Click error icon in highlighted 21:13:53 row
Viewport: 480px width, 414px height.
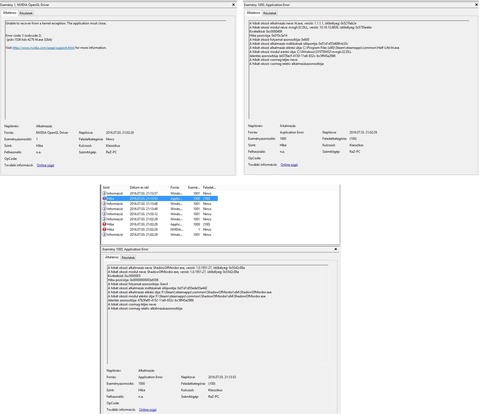pos(104,199)
